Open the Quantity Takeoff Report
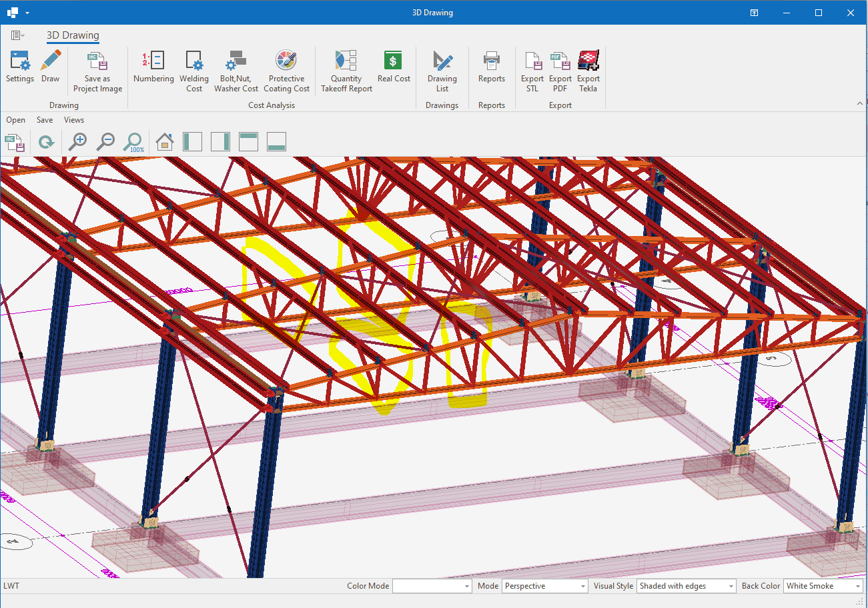Viewport: 868px width, 608px height. [346, 71]
